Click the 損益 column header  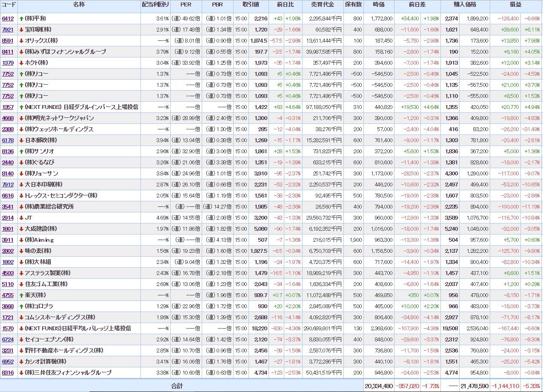516,5
